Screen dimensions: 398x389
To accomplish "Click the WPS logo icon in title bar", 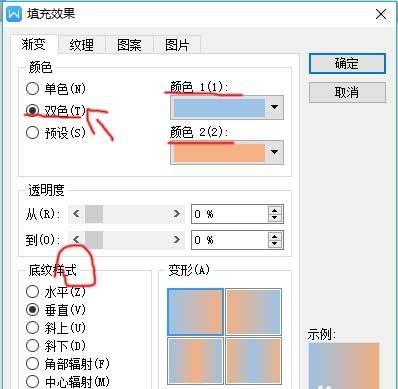I will [14, 14].
